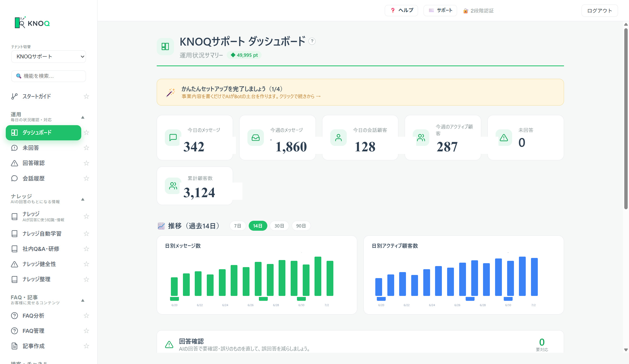
Task: Click the dashboard title help question icon
Action: (x=312, y=41)
